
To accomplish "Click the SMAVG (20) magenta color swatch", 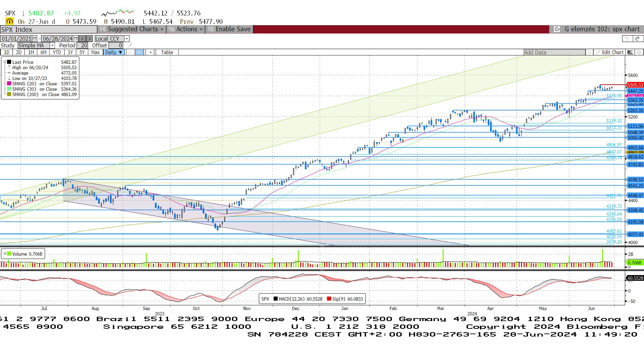I will (x=9, y=84).
